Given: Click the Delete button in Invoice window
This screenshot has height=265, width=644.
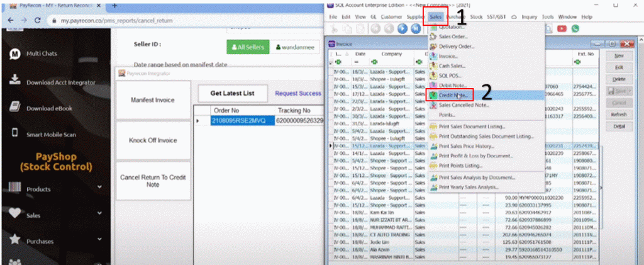Looking at the screenshot, I should 619,79.
